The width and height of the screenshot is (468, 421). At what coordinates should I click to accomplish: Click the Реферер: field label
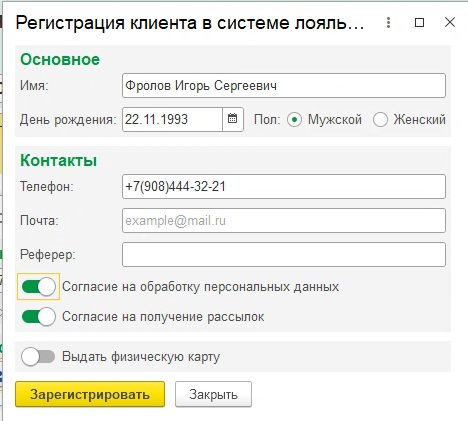click(x=48, y=255)
